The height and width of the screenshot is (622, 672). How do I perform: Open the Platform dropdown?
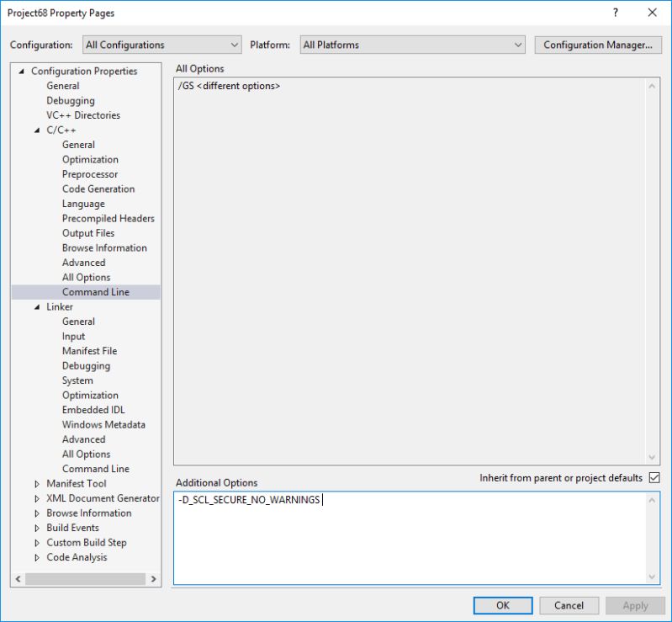(412, 45)
